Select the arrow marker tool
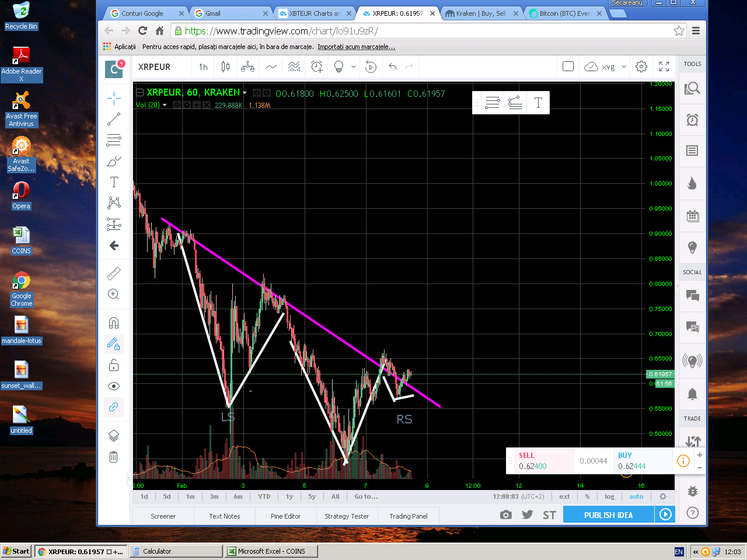The height and width of the screenshot is (560, 747). (114, 246)
